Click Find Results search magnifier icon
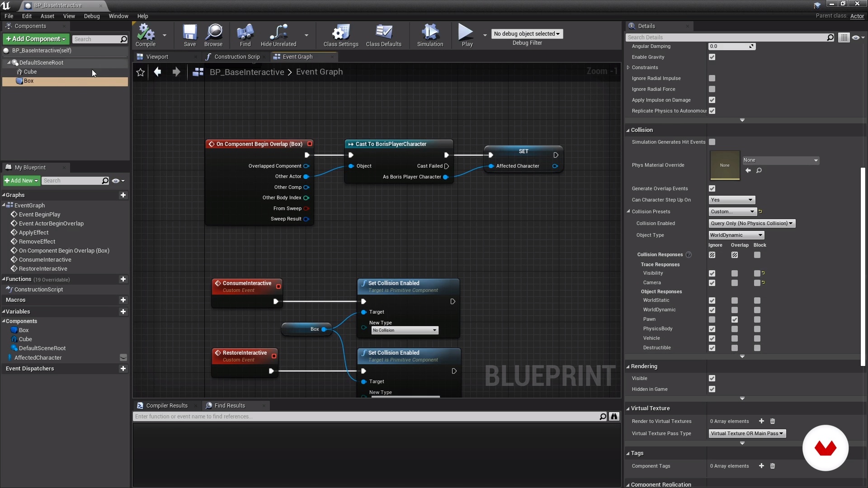Image resolution: width=868 pixels, height=488 pixels. [603, 417]
